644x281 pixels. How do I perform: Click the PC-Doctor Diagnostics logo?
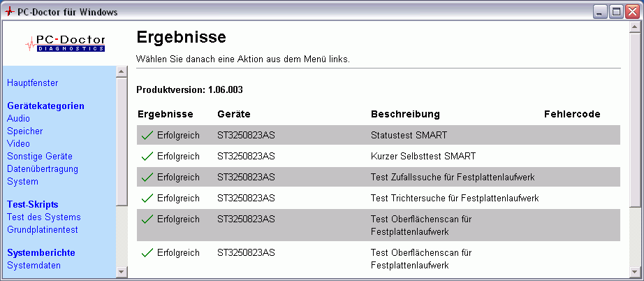(x=66, y=43)
